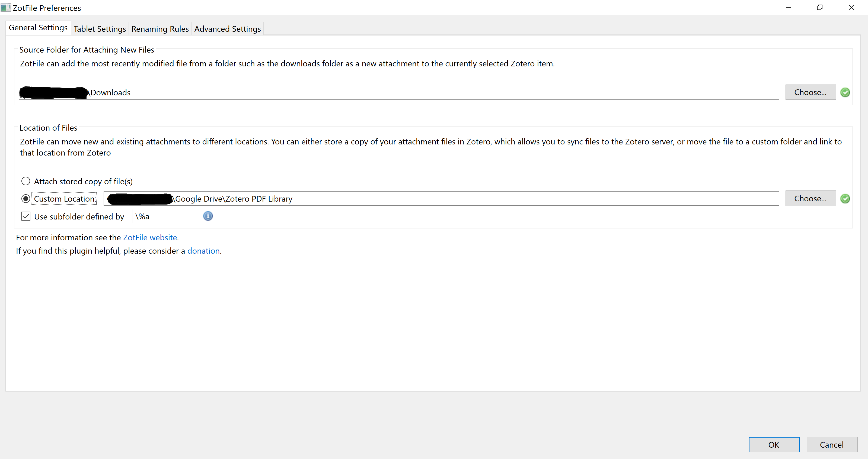Cancel the ZotFile Preferences dialog
868x459 pixels.
(x=832, y=445)
